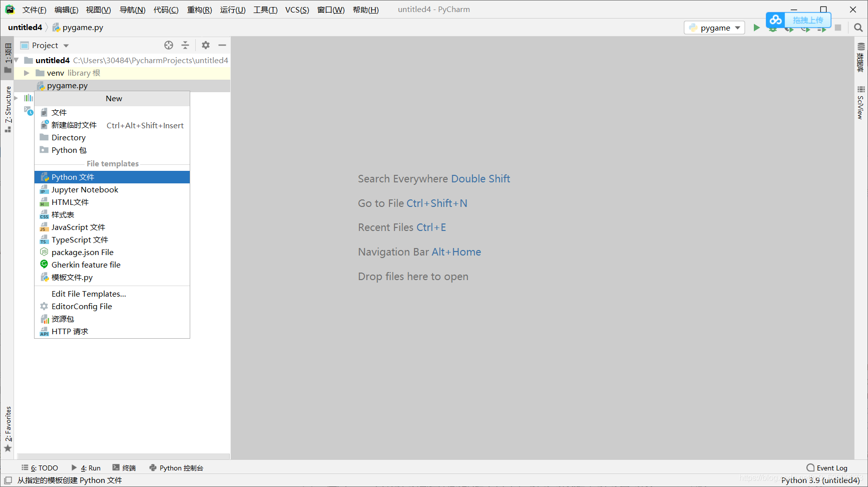This screenshot has height=487, width=868.
Task: Select 样式表 stylesheet template
Action: click(x=112, y=215)
